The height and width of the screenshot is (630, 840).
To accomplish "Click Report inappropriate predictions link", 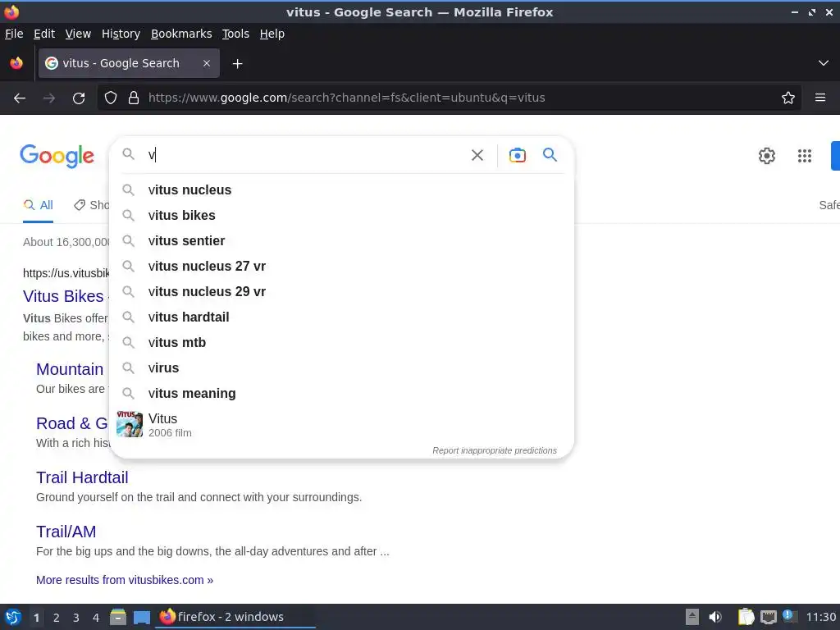I will pyautogui.click(x=495, y=450).
